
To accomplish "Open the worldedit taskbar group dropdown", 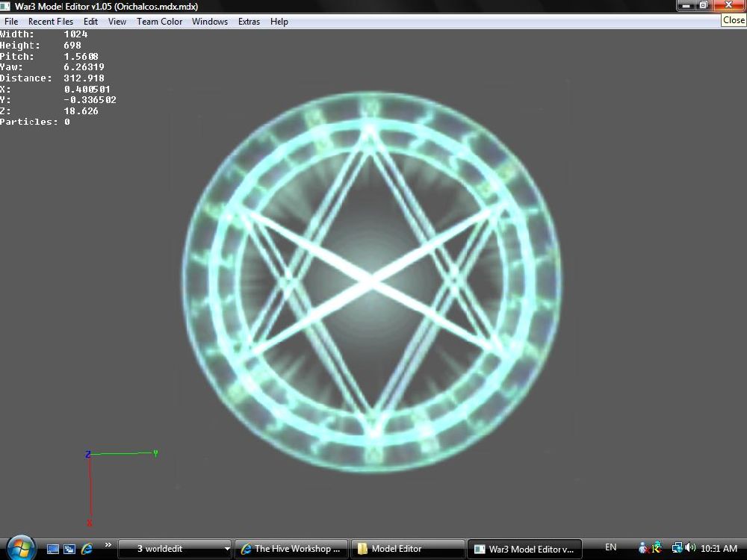I will click(174, 549).
